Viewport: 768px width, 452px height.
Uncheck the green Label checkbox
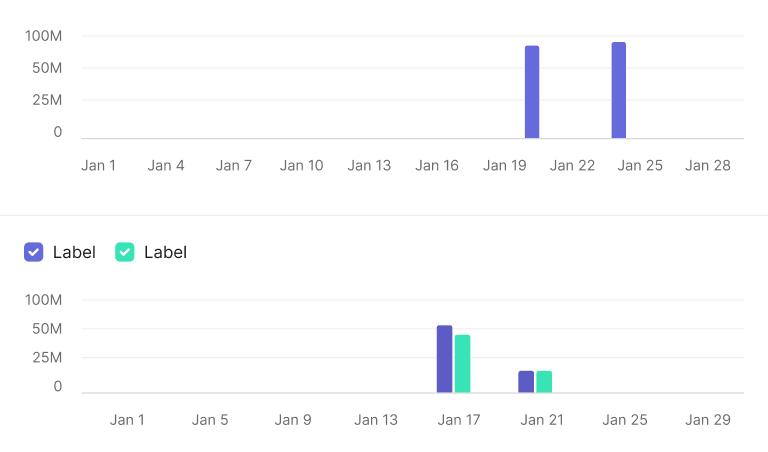[124, 252]
